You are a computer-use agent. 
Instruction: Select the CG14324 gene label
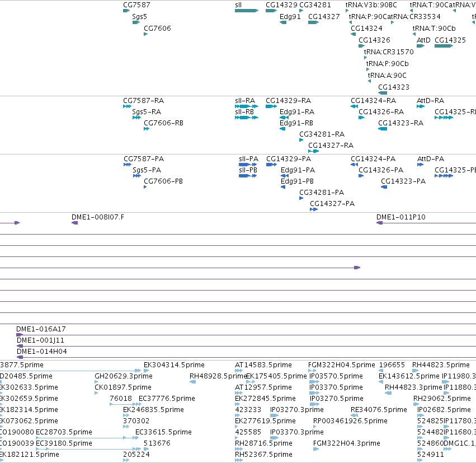366,29
